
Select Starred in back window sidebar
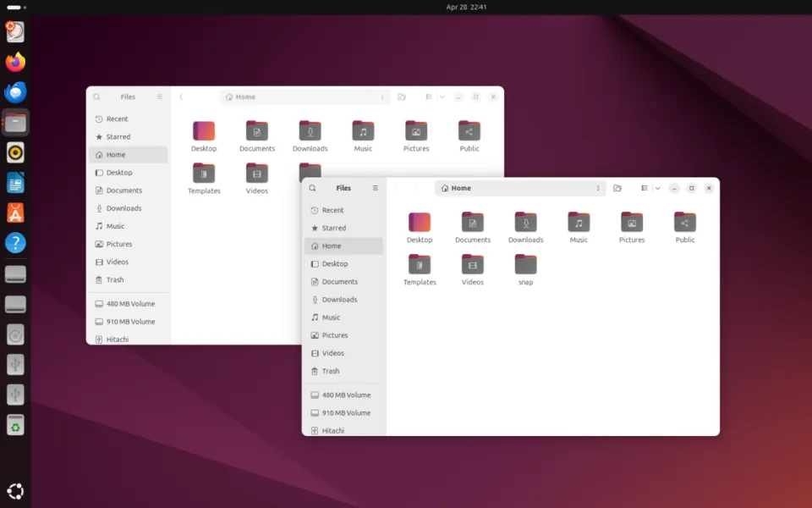pyautogui.click(x=129, y=137)
